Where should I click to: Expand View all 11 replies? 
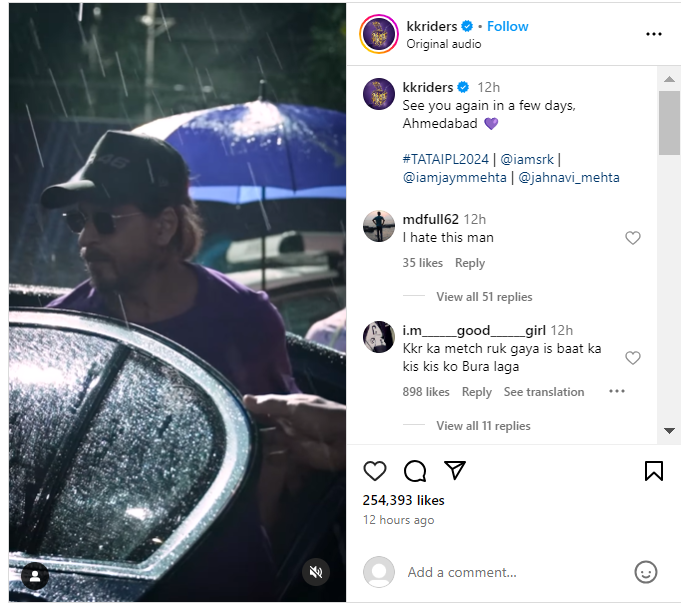click(x=483, y=426)
